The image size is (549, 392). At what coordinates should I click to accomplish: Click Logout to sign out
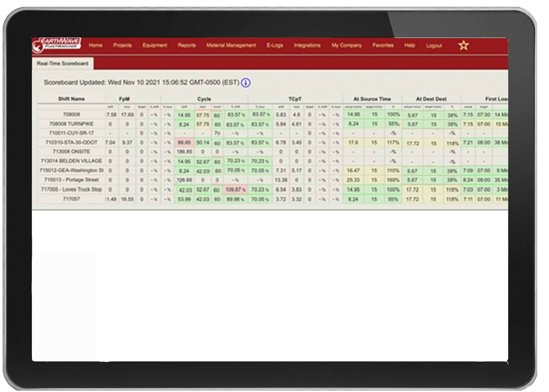[x=434, y=45]
